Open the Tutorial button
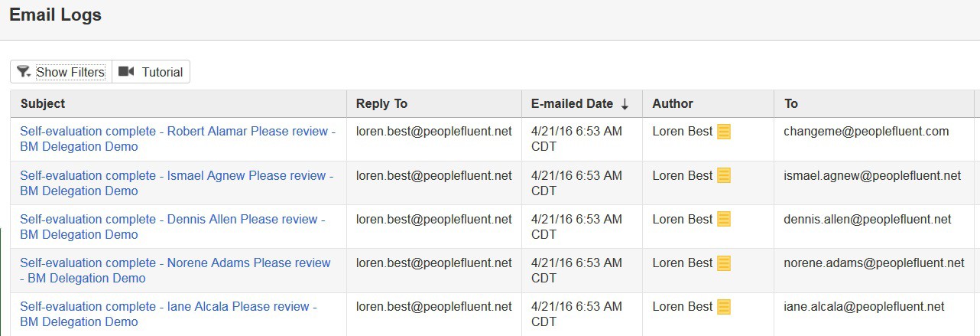 [x=151, y=72]
